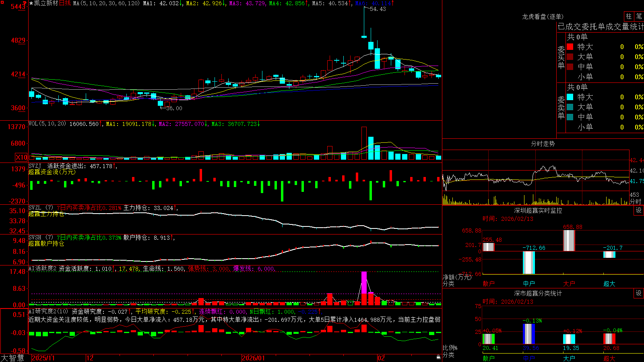Viewport: 644px width, 362px height.
Task: Open AI活跃度2 indicator label
Action: click(43, 269)
